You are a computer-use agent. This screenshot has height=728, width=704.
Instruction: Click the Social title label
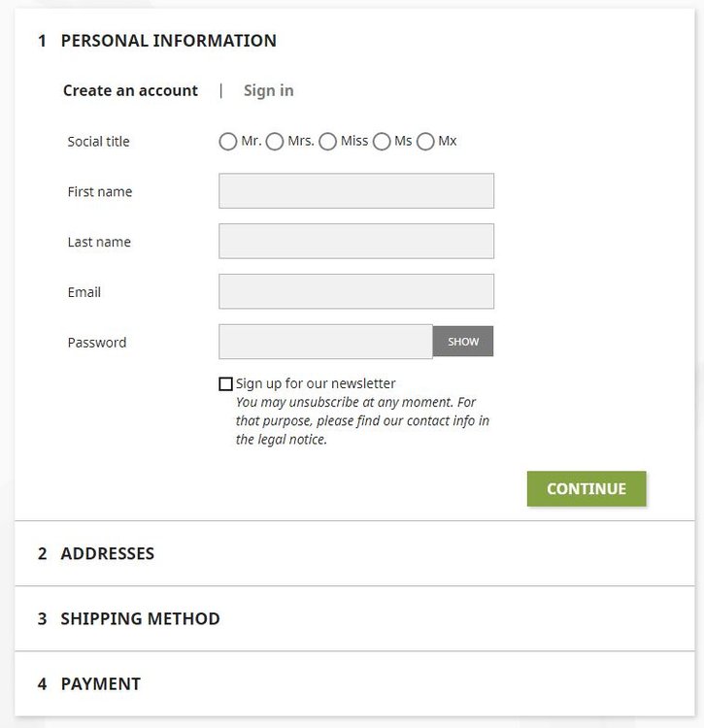point(98,142)
